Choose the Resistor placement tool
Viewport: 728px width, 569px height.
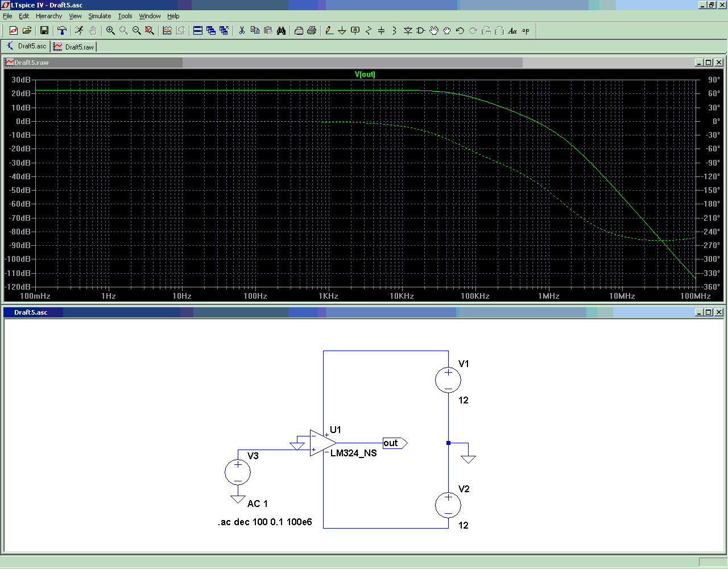pos(369,31)
